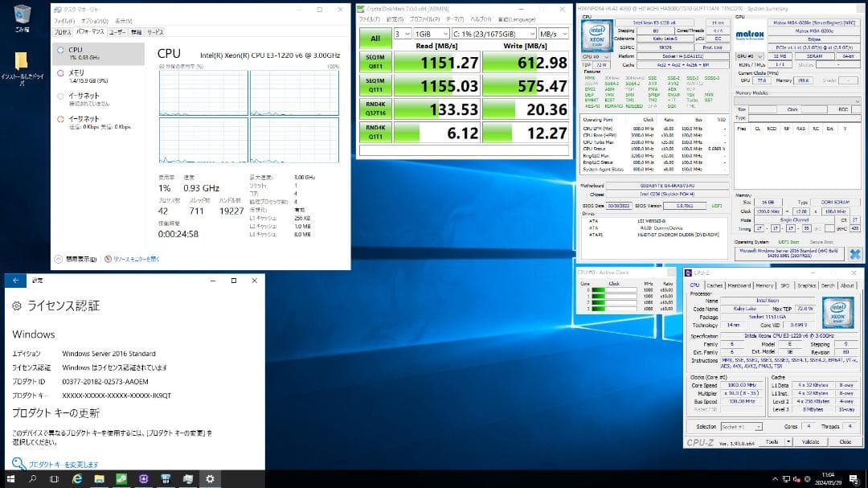Click the Settings gear icon on the taskbar
This screenshot has width=868, height=488.
pyautogui.click(x=209, y=479)
